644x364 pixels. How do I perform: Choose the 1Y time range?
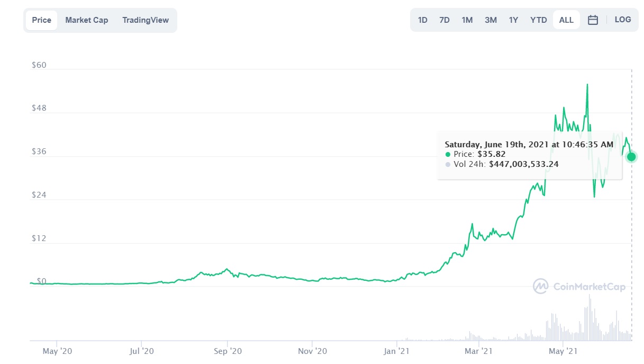[513, 20]
